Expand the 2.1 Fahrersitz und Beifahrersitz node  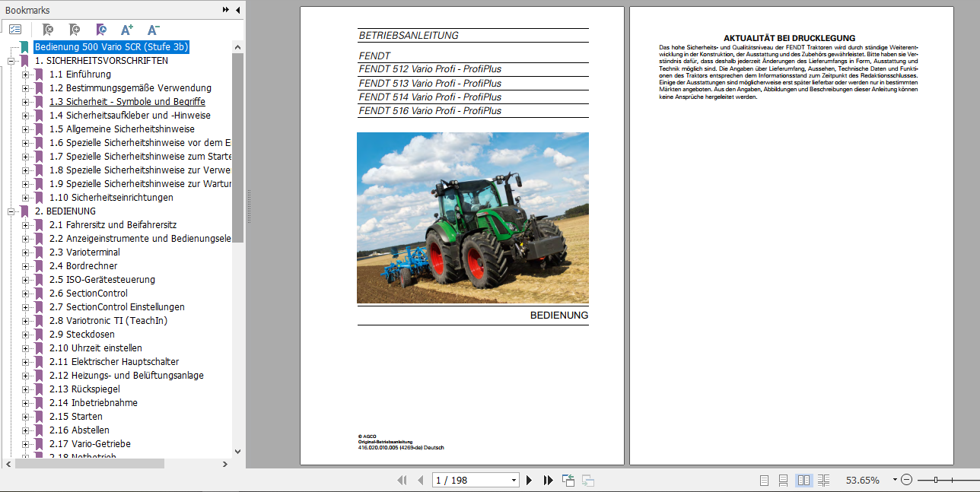(25, 225)
